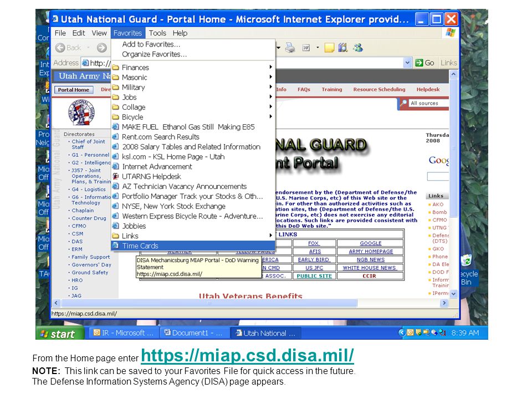
Task: Click the WHITE HOUSE NEWS link
Action: [x=370, y=268]
